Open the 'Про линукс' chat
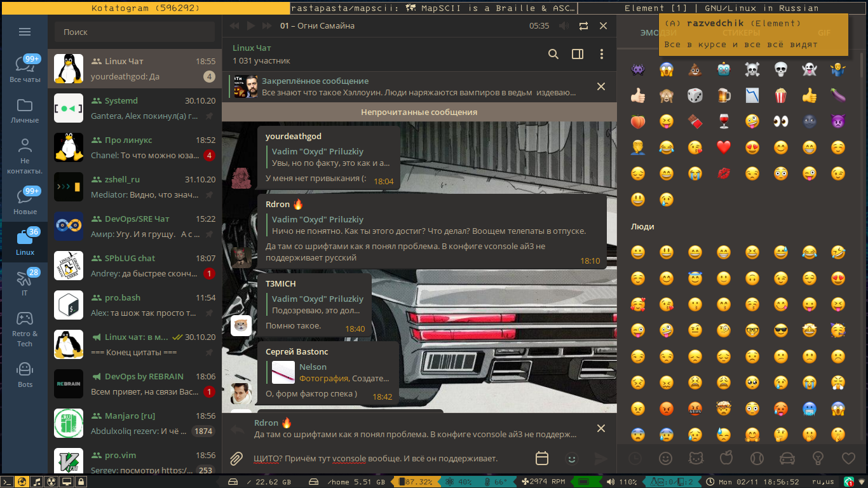The image size is (868, 488). tap(135, 148)
